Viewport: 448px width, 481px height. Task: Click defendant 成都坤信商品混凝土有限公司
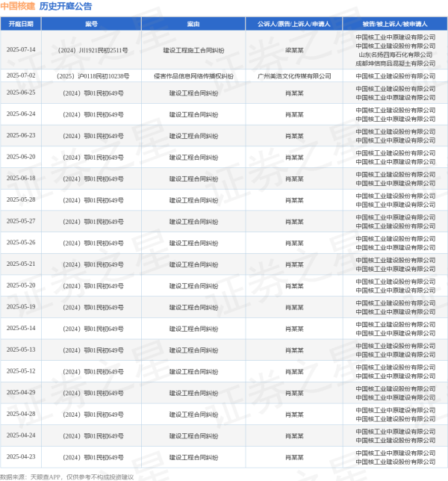coord(396,63)
